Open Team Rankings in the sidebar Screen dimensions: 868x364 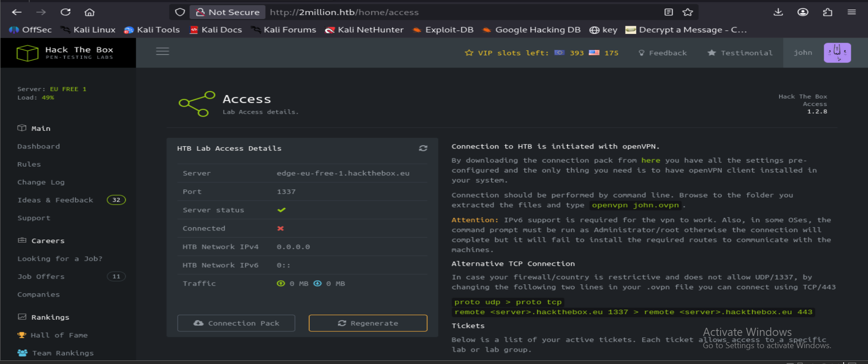pos(56,353)
